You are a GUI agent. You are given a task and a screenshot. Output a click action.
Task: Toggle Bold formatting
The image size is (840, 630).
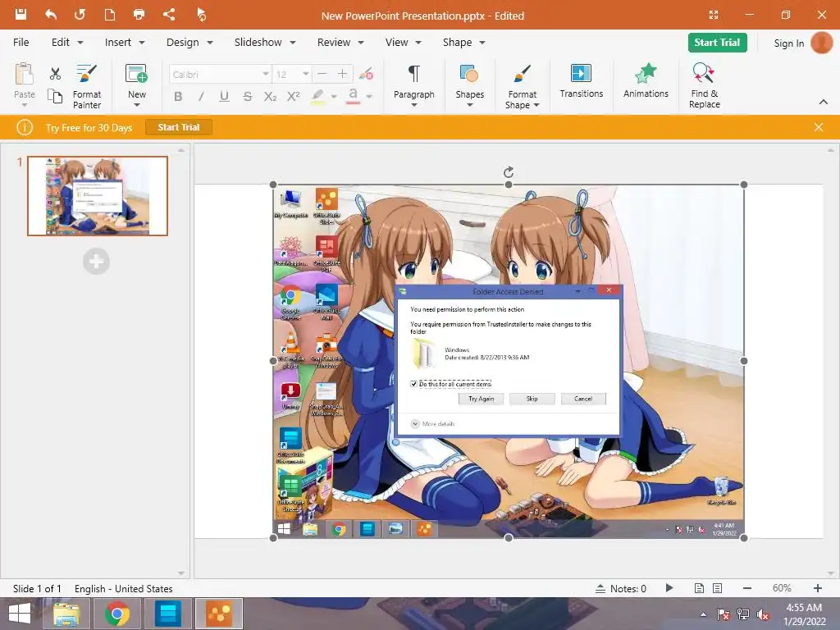pyautogui.click(x=178, y=97)
